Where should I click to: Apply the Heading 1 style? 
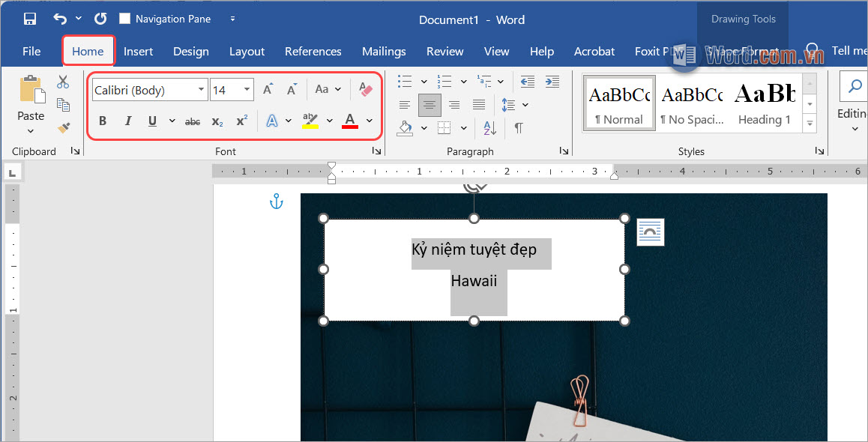765,103
